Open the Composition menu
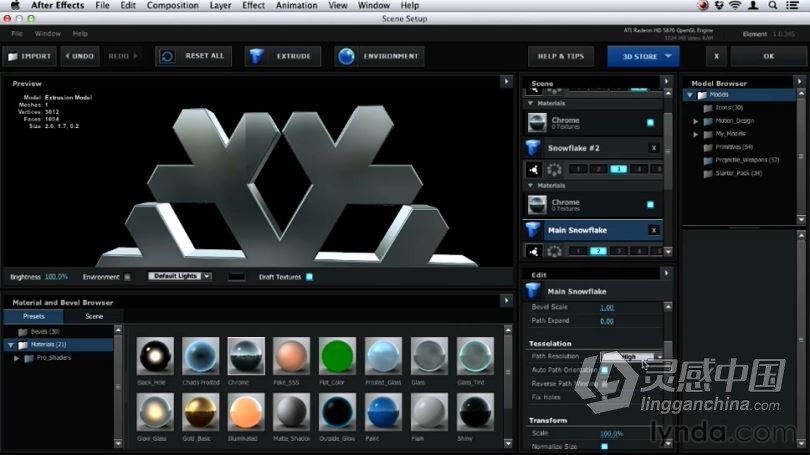This screenshot has height=455, width=810. pyautogui.click(x=172, y=6)
